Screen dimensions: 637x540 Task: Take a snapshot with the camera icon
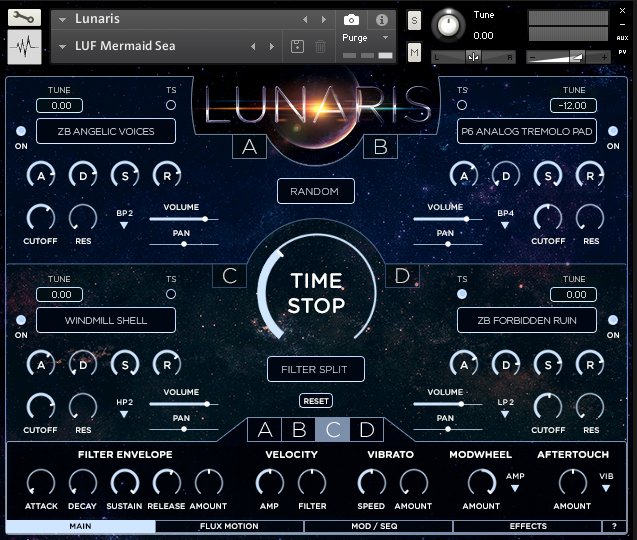351,20
